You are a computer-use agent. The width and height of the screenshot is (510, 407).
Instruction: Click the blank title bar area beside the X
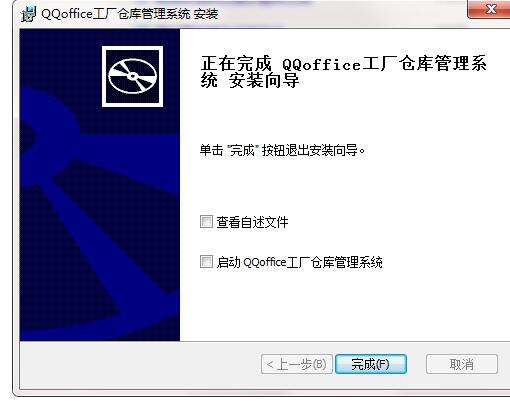(x=343, y=13)
